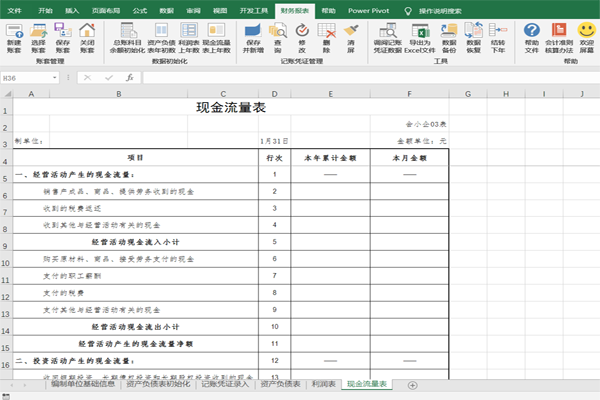
Task: Switch to the 视图 ribbon tab
Action: [x=220, y=11]
